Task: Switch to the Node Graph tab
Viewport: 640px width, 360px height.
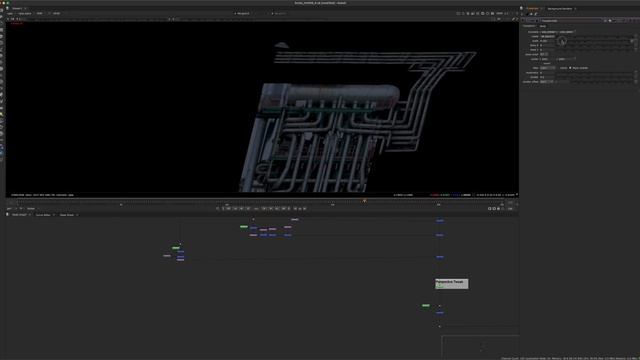Action: [x=19, y=215]
